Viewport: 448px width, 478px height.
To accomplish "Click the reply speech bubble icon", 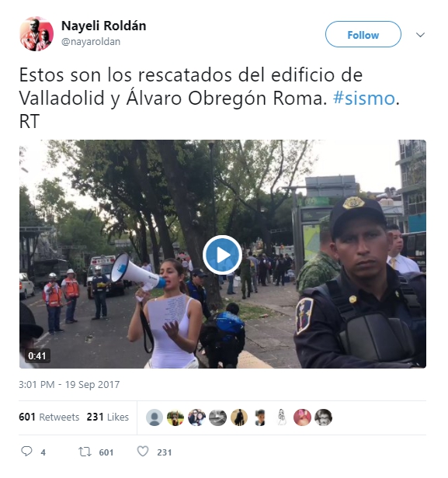I will tap(26, 451).
